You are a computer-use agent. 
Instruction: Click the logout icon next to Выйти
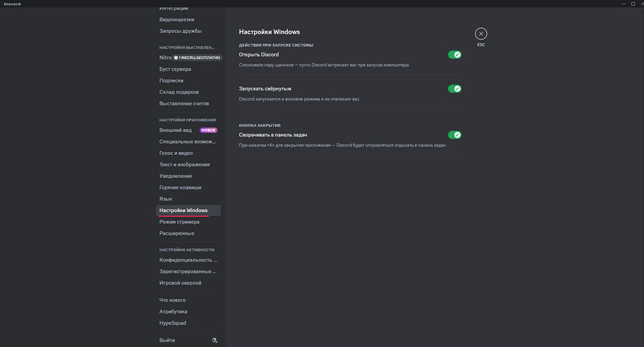pos(215,340)
